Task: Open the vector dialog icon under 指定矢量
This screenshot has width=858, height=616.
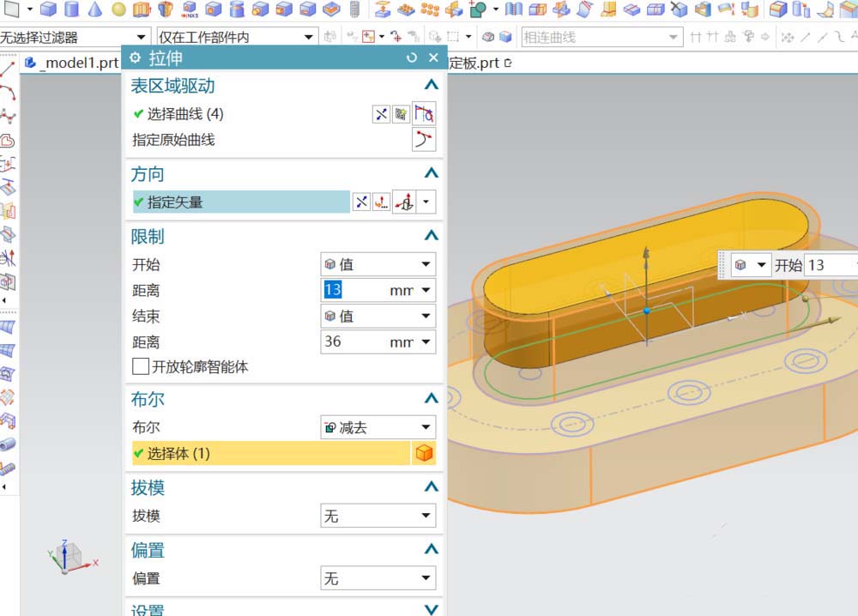Action: tap(381, 202)
